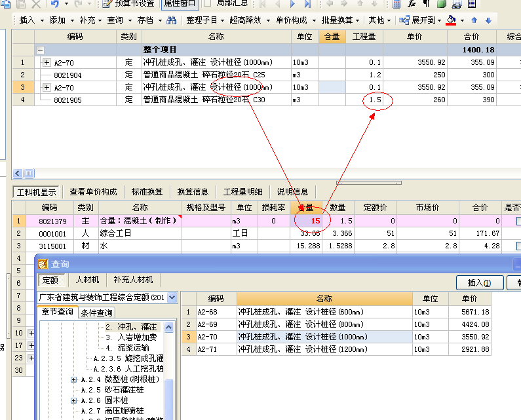Open the calculator icon
Viewport: 521px width, 420px height.
coord(396,4)
